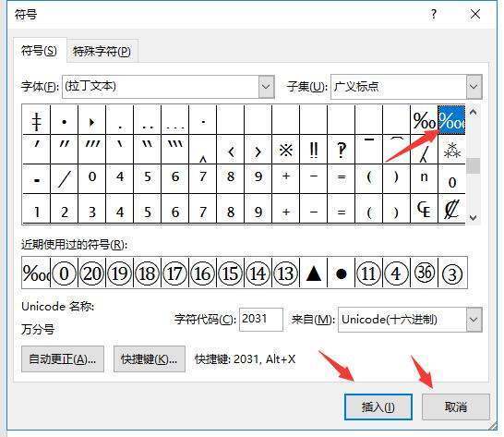
Task: Select the triple prime ‴ symbol
Action: (x=92, y=150)
